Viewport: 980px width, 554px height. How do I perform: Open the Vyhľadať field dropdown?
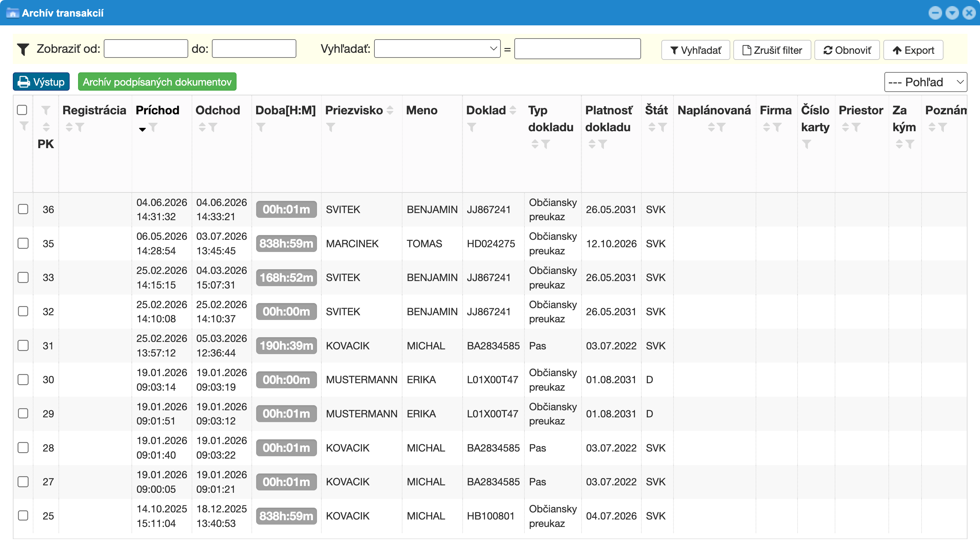(437, 49)
